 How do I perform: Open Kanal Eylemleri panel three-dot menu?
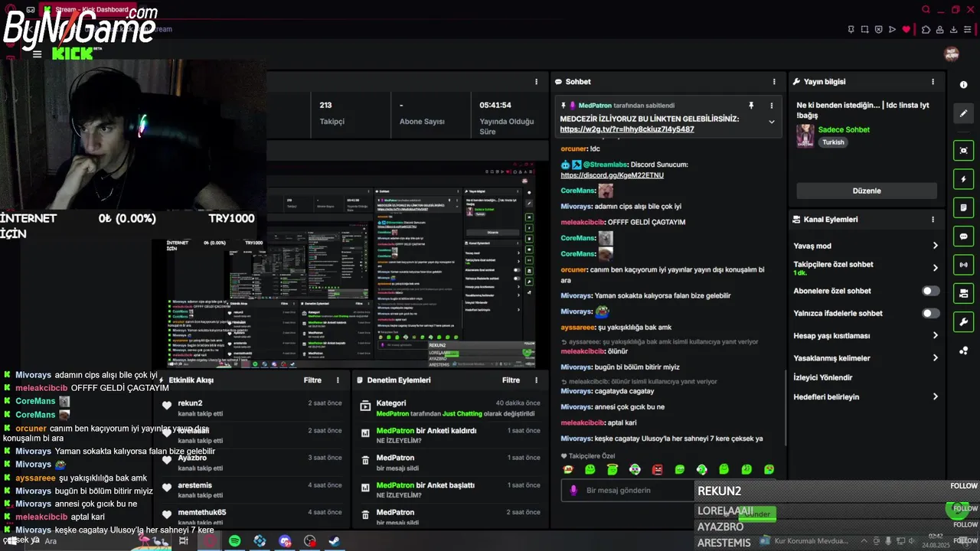tap(933, 219)
